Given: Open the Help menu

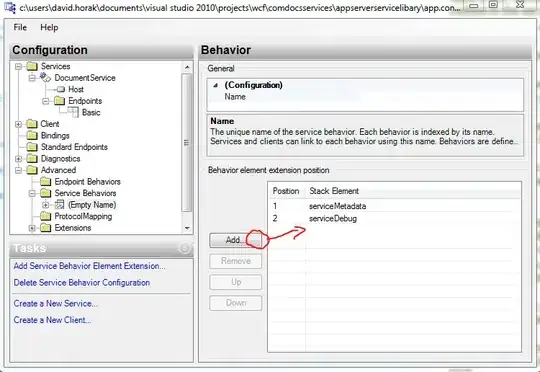Looking at the screenshot, I should coord(49,27).
